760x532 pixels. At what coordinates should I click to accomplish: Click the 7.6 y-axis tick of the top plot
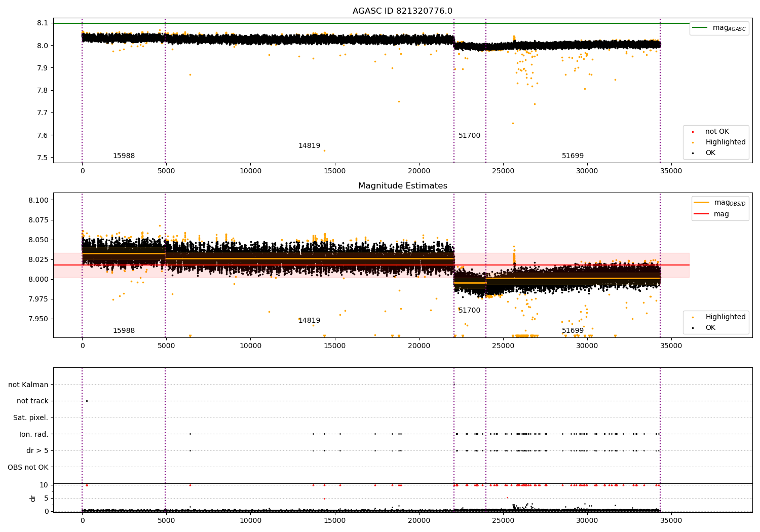tap(42, 135)
